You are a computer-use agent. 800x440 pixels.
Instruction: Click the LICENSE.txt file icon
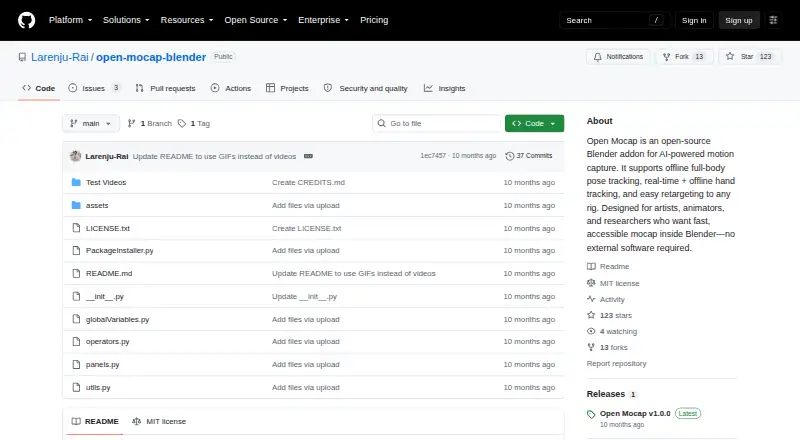[76, 228]
